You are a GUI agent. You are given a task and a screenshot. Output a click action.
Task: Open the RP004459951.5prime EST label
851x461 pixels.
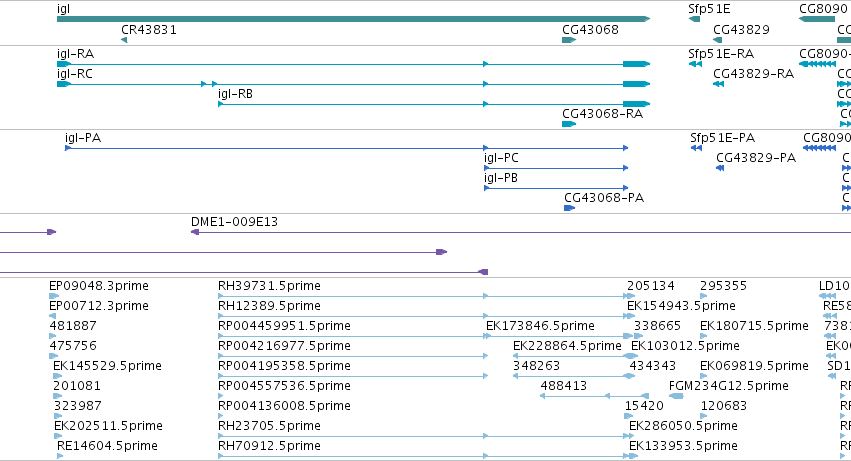tap(284, 326)
